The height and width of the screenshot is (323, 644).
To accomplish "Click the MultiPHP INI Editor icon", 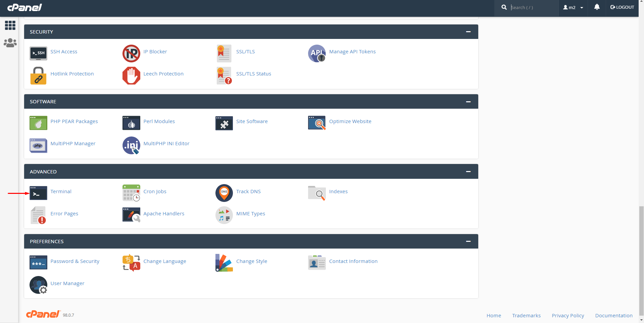I will pos(131,145).
